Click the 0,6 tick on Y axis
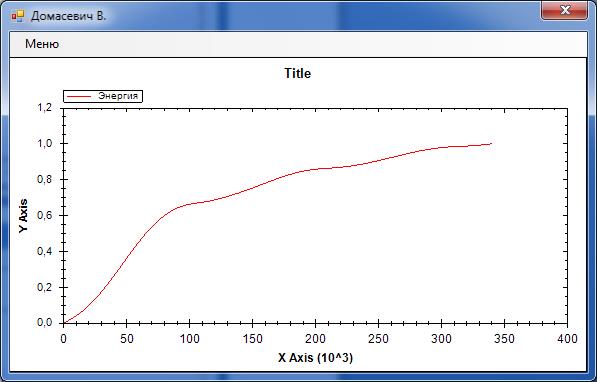 (x=45, y=215)
